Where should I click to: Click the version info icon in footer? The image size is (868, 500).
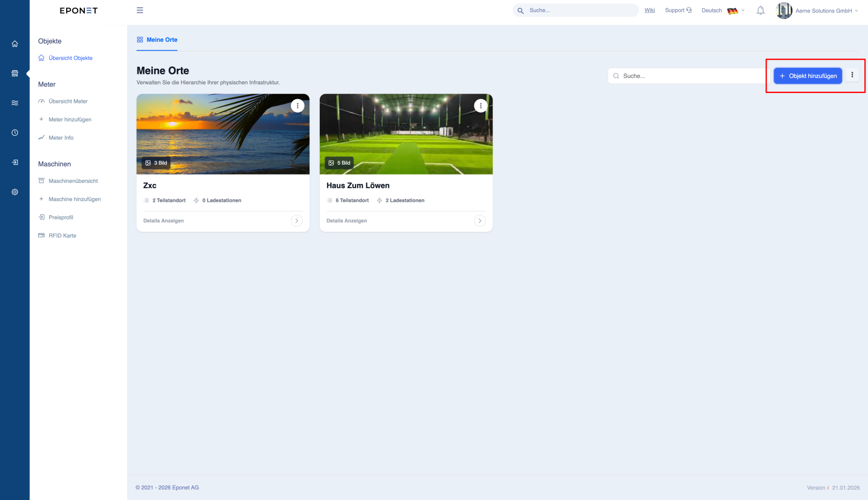pos(828,488)
